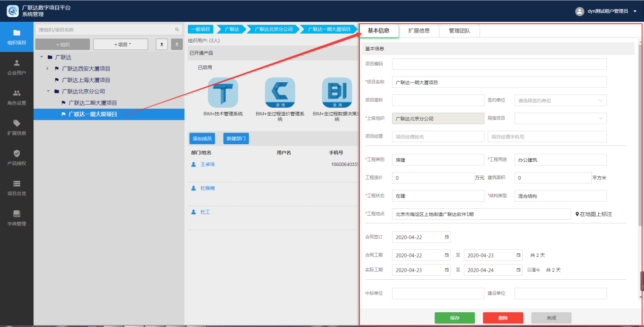Click the 项目编码 input field
The image size is (644, 327).
(x=499, y=64)
